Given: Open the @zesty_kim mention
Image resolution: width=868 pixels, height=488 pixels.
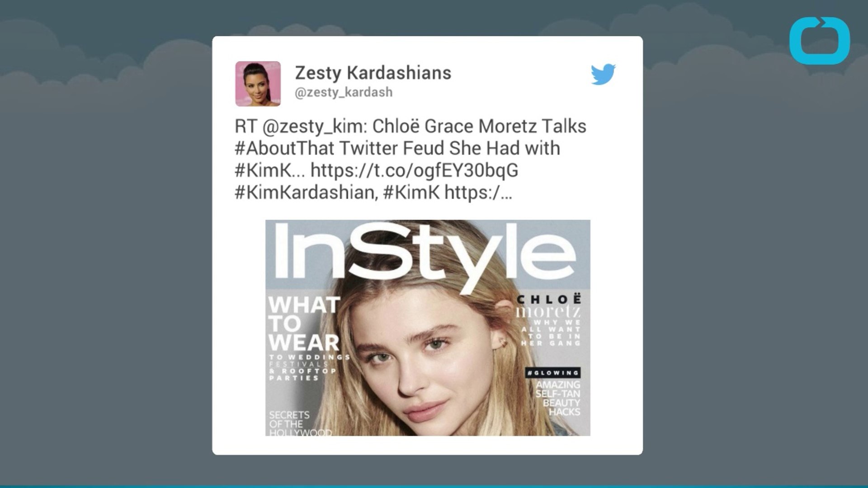Looking at the screenshot, I should (x=312, y=127).
